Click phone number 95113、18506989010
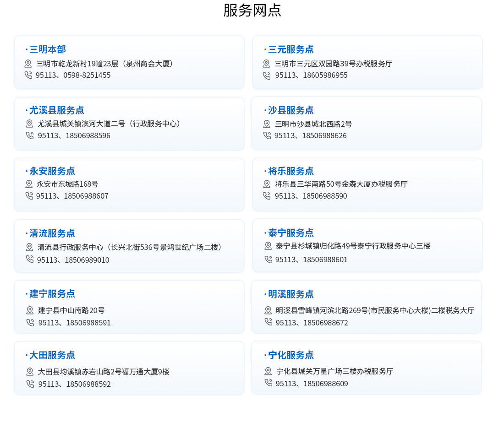The height and width of the screenshot is (422, 504). (x=73, y=260)
